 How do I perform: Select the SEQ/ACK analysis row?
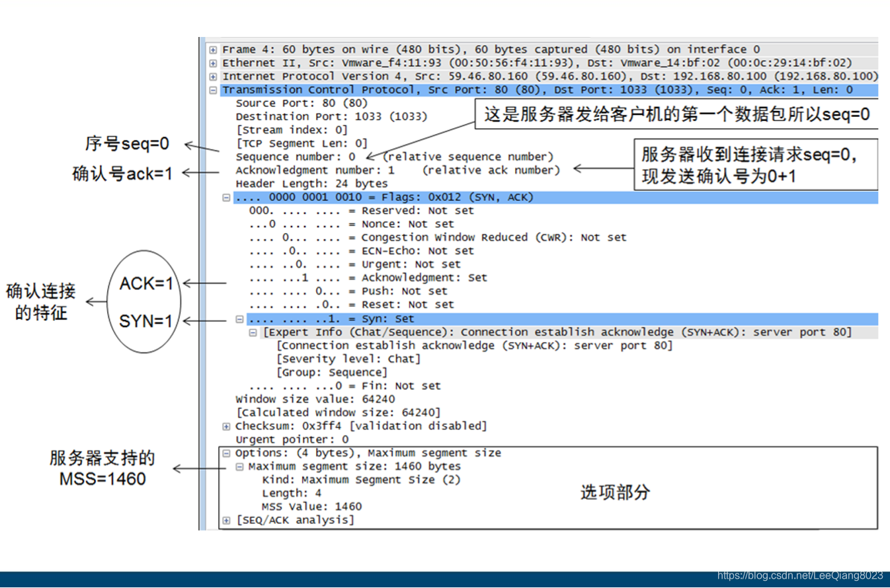[295, 521]
